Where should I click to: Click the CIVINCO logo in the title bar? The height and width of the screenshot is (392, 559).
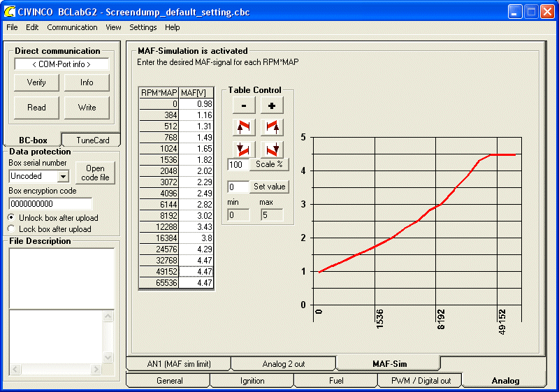click(x=10, y=11)
